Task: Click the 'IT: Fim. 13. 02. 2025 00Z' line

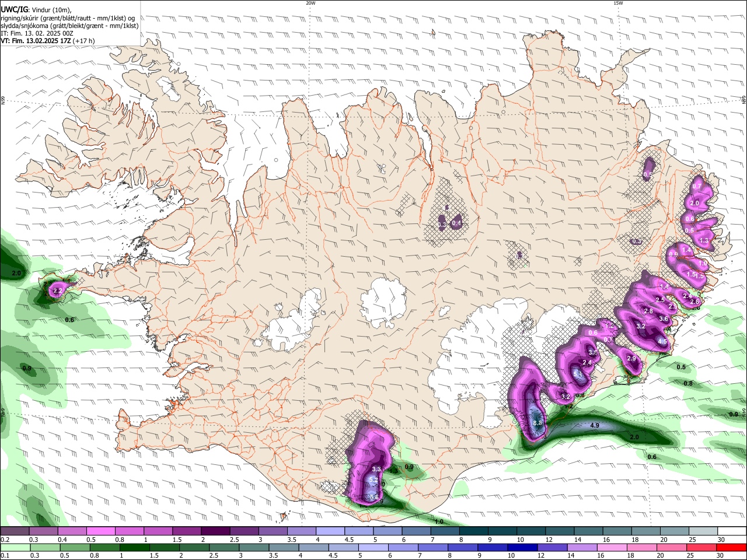Action: 37,33
